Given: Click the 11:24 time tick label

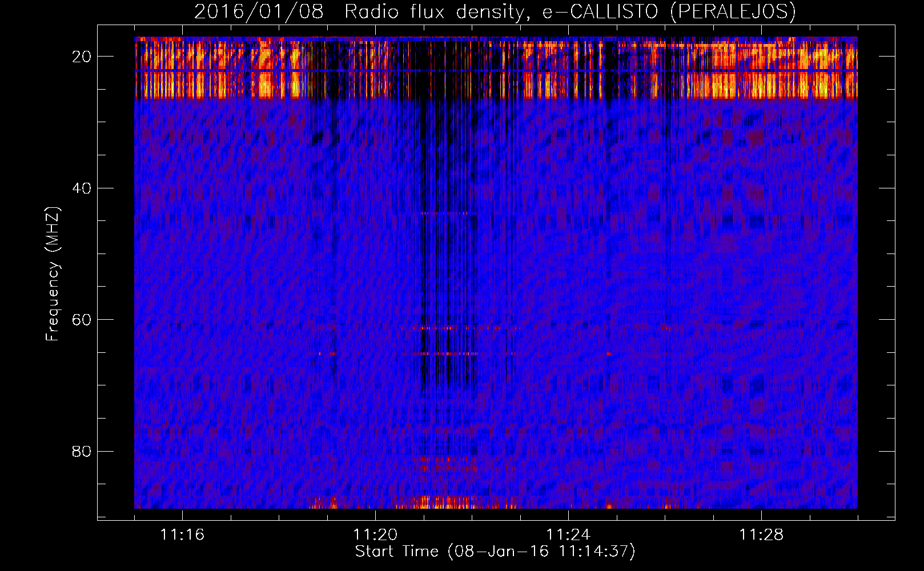Looking at the screenshot, I should 568,535.
